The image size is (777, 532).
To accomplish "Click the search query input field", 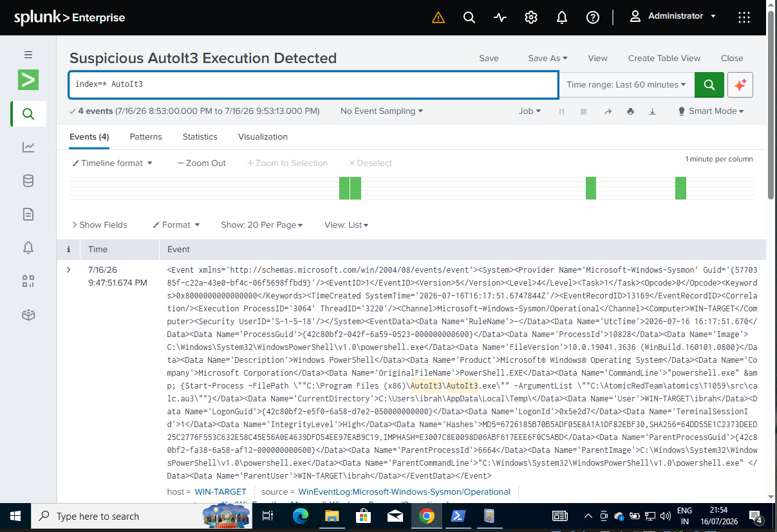I will click(314, 85).
